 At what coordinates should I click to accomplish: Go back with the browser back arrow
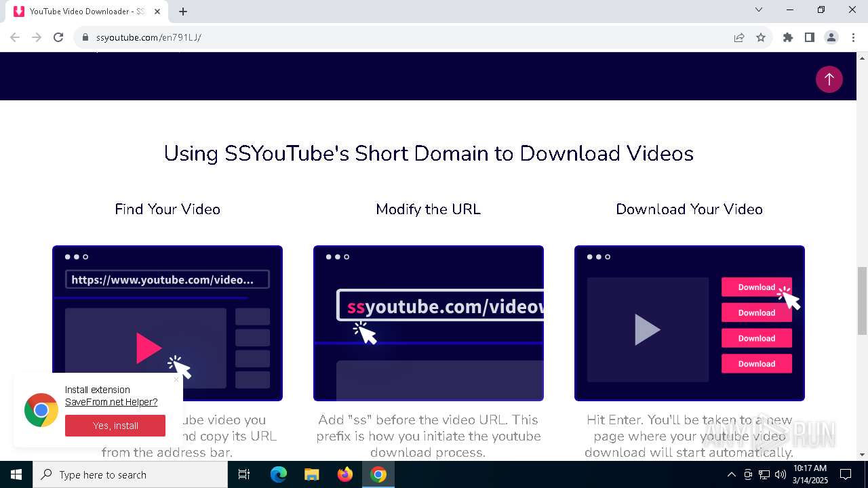[15, 37]
